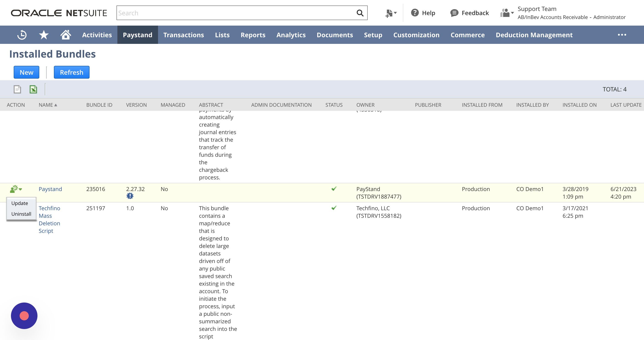Sort by the Bundle ID column header
This screenshot has height=340, width=644.
pyautogui.click(x=99, y=105)
